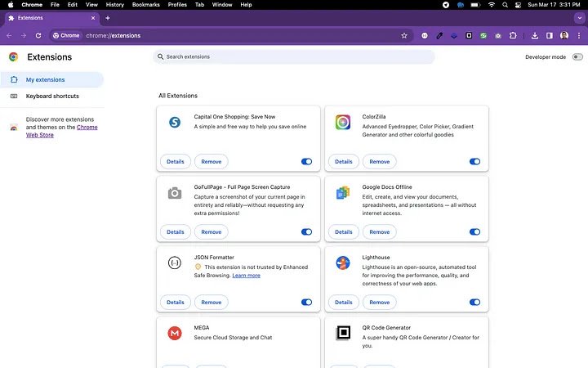Image resolution: width=588 pixels, height=368 pixels.
Task: Open the Window menu
Action: [222, 5]
